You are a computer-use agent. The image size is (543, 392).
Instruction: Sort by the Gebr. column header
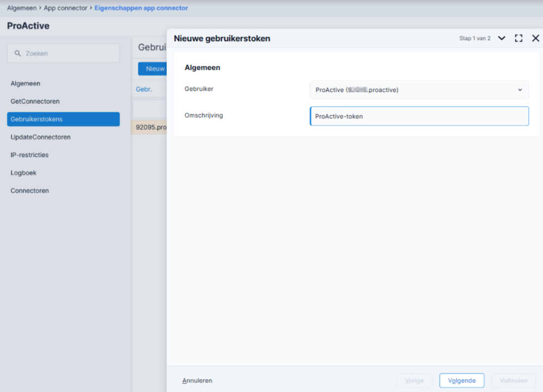(144, 89)
